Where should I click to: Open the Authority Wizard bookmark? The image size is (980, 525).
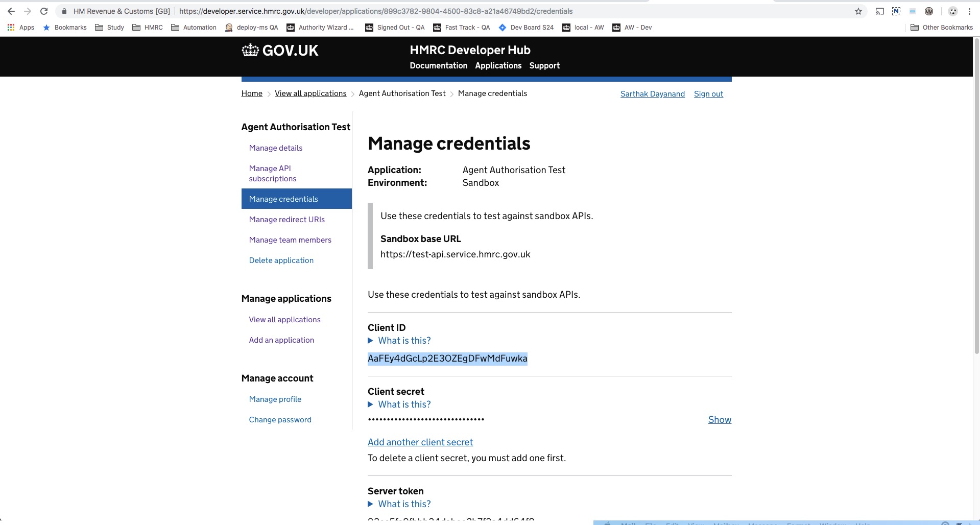point(320,28)
